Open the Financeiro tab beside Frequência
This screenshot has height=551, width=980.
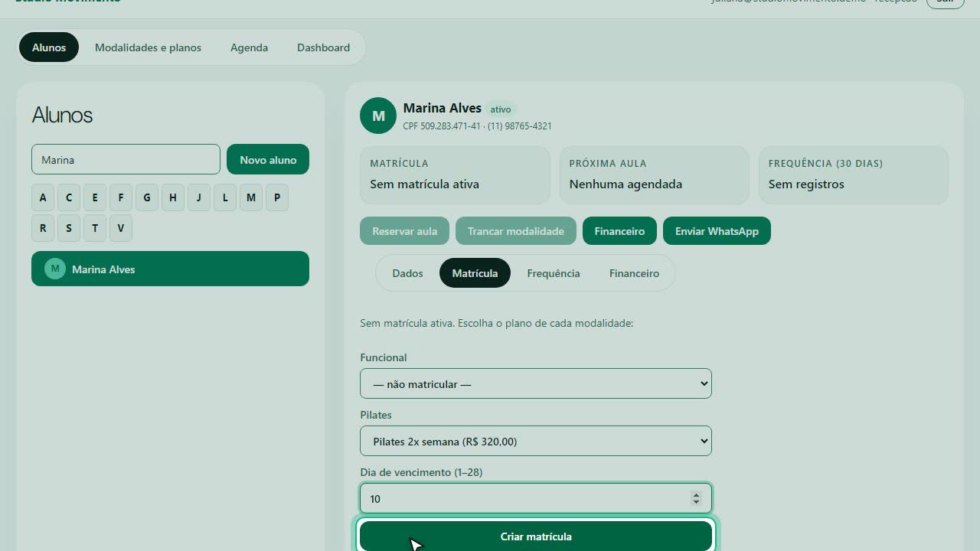tap(634, 273)
